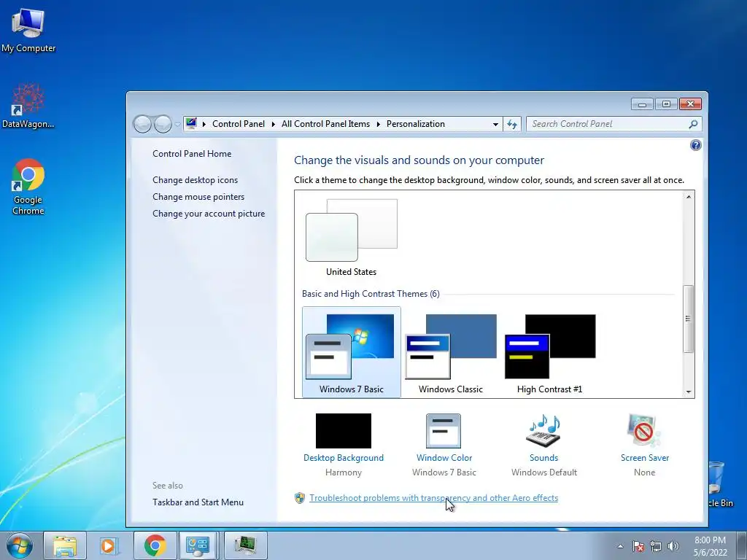This screenshot has height=560, width=747.
Task: Select the Google Chrome desktop shortcut
Action: (28, 187)
